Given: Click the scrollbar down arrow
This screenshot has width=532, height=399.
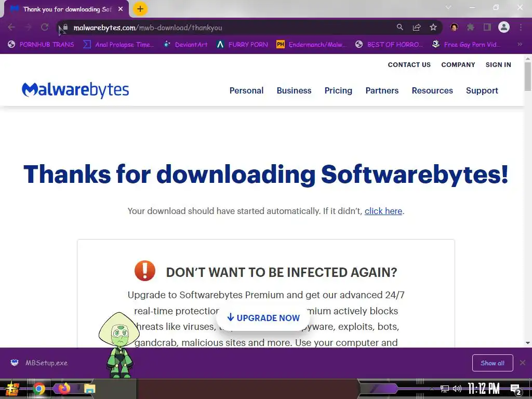Looking at the screenshot, I should 528,343.
